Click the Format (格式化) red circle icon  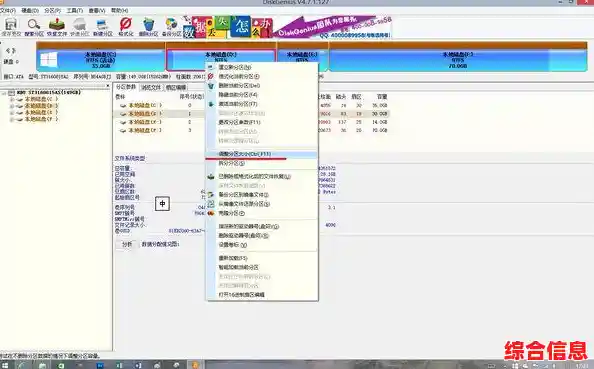point(126,24)
